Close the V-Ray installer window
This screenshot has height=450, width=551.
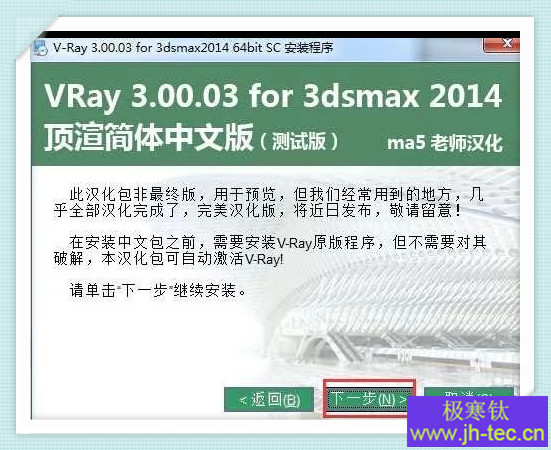501,45
